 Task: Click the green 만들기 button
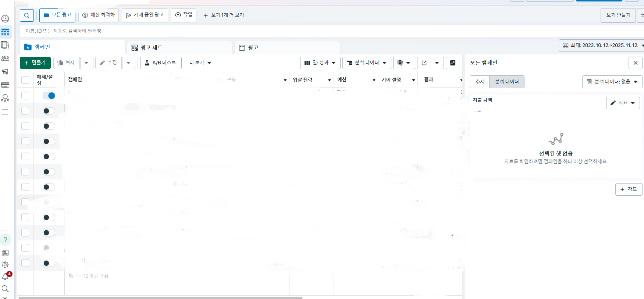(35, 63)
